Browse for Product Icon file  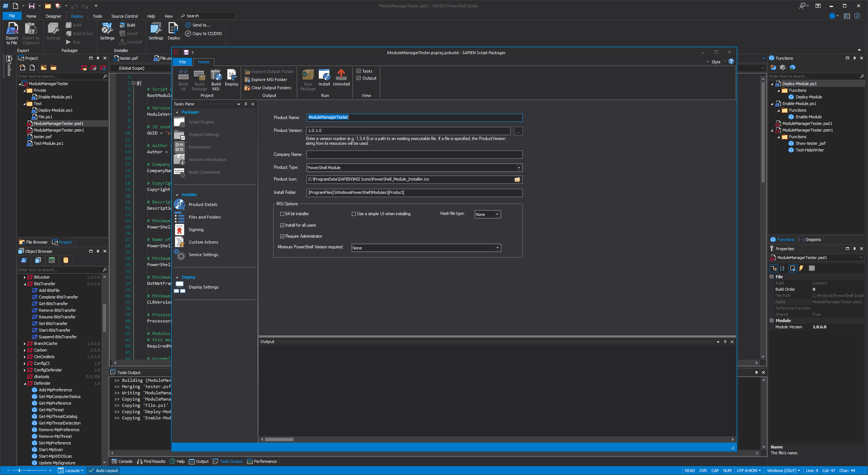(517, 179)
